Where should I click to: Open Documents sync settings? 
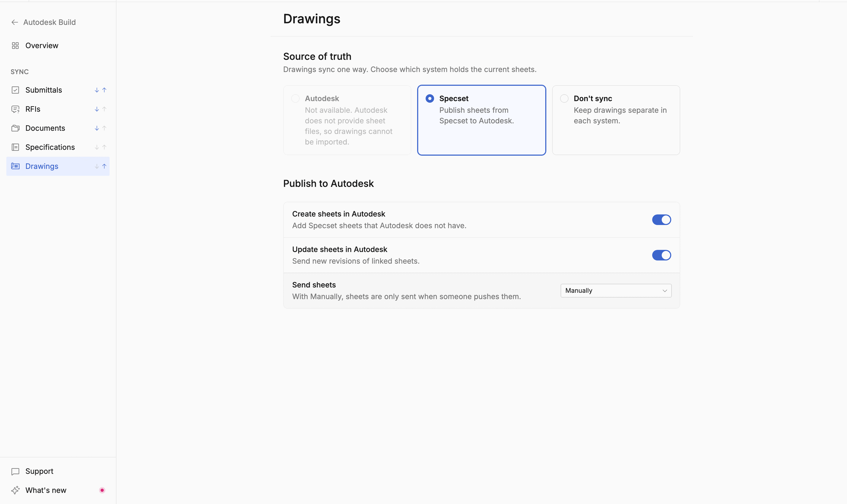tap(58, 128)
